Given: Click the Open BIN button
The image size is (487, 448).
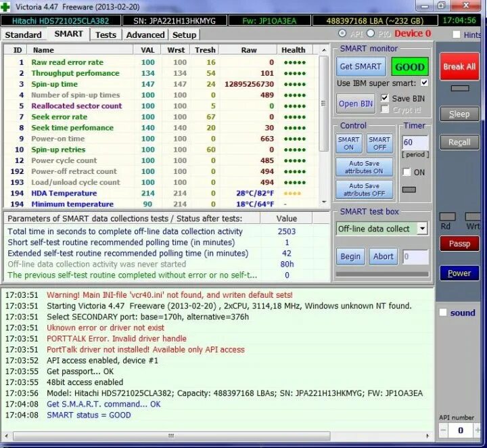Looking at the screenshot, I should [x=355, y=104].
